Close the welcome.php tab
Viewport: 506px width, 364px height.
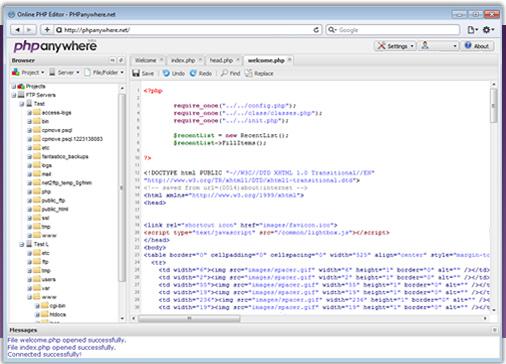290,60
